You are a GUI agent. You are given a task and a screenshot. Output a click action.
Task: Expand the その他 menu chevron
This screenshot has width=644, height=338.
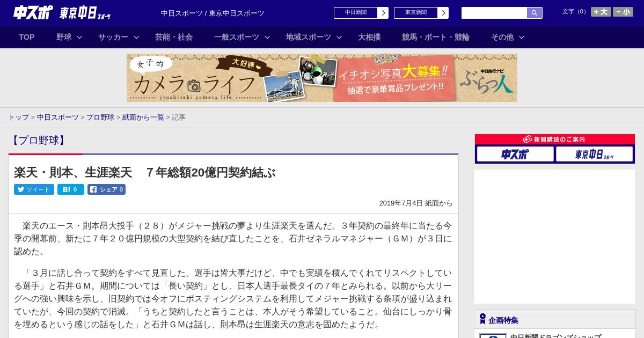tap(522, 37)
